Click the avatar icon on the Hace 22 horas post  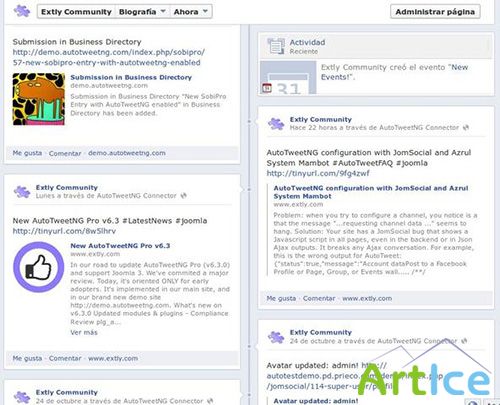point(276,124)
